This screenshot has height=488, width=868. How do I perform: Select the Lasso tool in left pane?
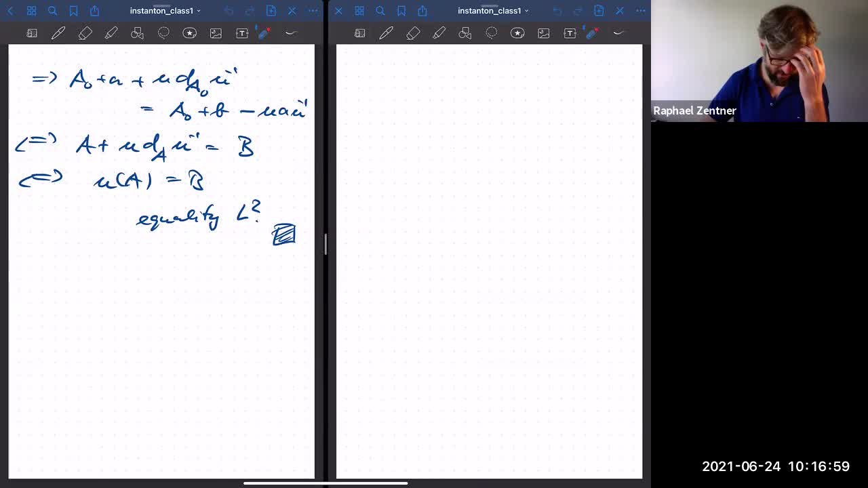[163, 33]
